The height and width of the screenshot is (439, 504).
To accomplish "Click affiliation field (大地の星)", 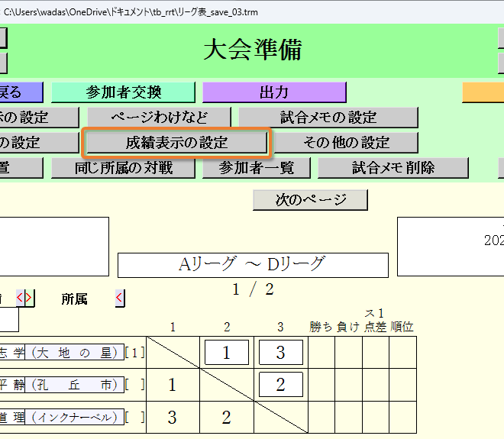I will coord(74,353).
